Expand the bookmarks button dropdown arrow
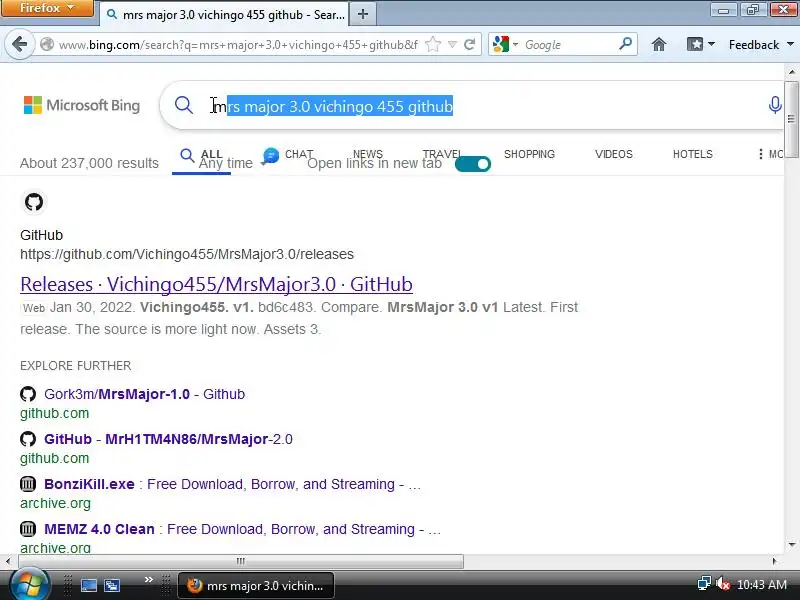This screenshot has height=600, width=800. [711, 44]
